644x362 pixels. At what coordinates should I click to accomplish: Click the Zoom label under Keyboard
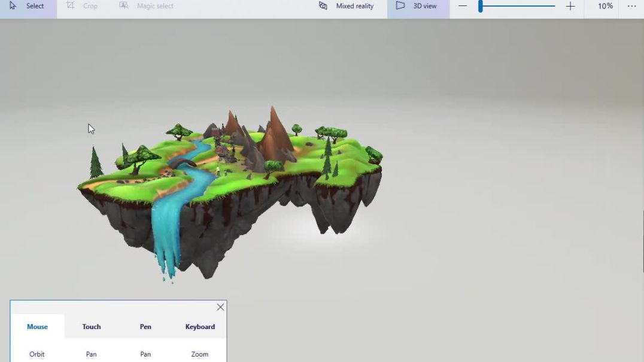point(200,354)
